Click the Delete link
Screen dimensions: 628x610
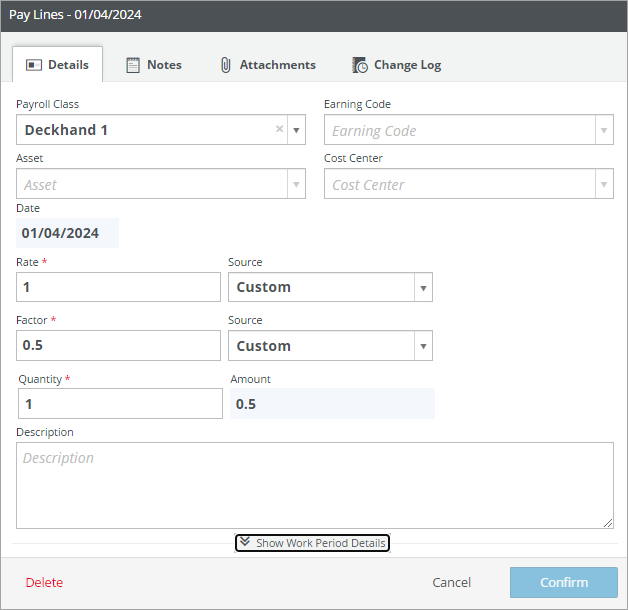pyautogui.click(x=44, y=582)
